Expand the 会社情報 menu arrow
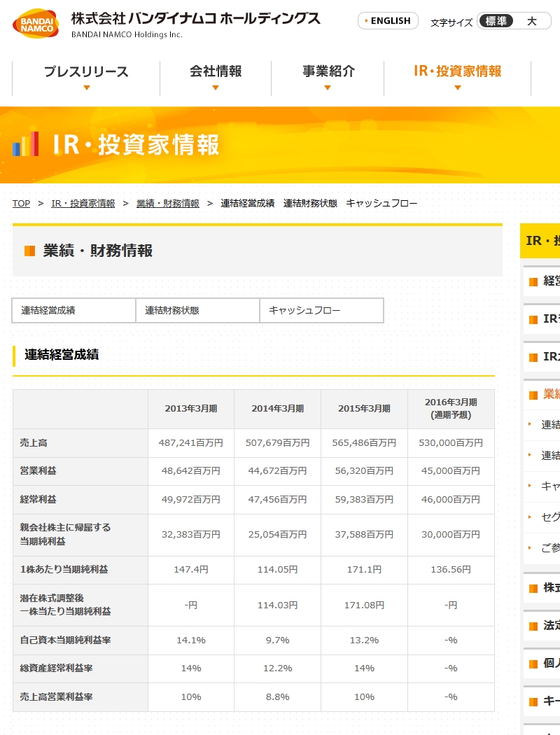Image resolution: width=560 pixels, height=735 pixels. click(216, 87)
